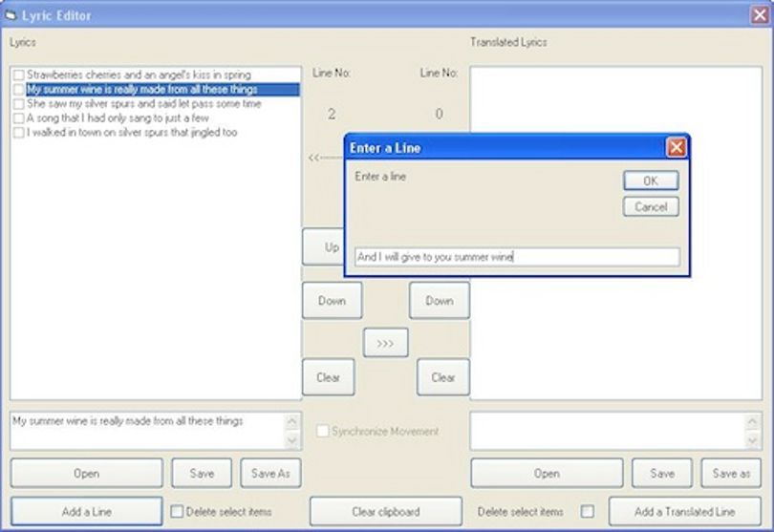The width and height of the screenshot is (774, 532).
Task: Click the >>> transfer button
Action: [x=385, y=343]
